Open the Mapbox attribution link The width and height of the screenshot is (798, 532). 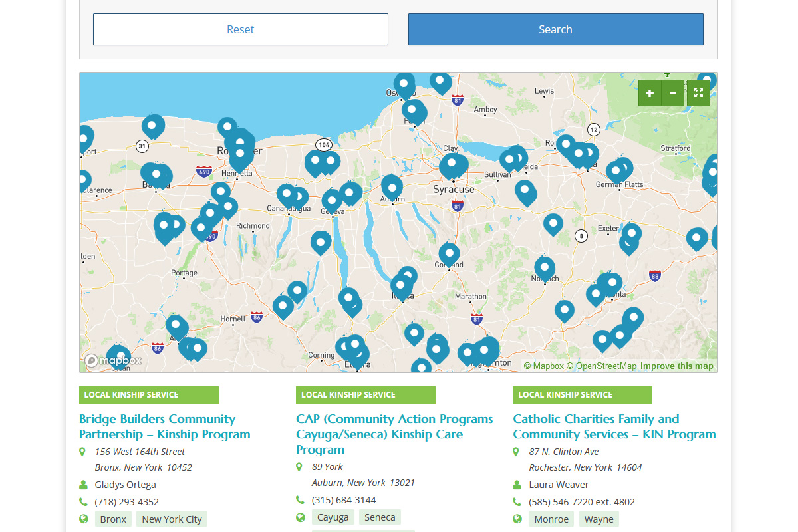544,366
